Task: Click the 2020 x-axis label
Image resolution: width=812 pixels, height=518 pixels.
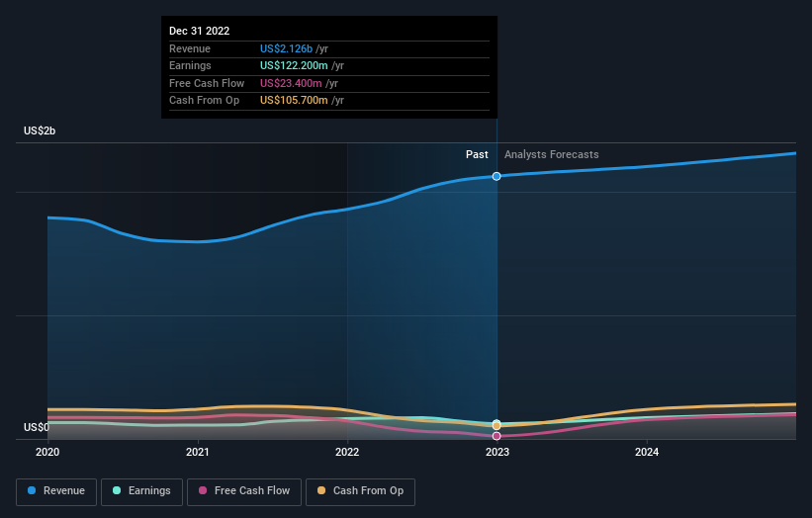Action: pyautogui.click(x=47, y=453)
